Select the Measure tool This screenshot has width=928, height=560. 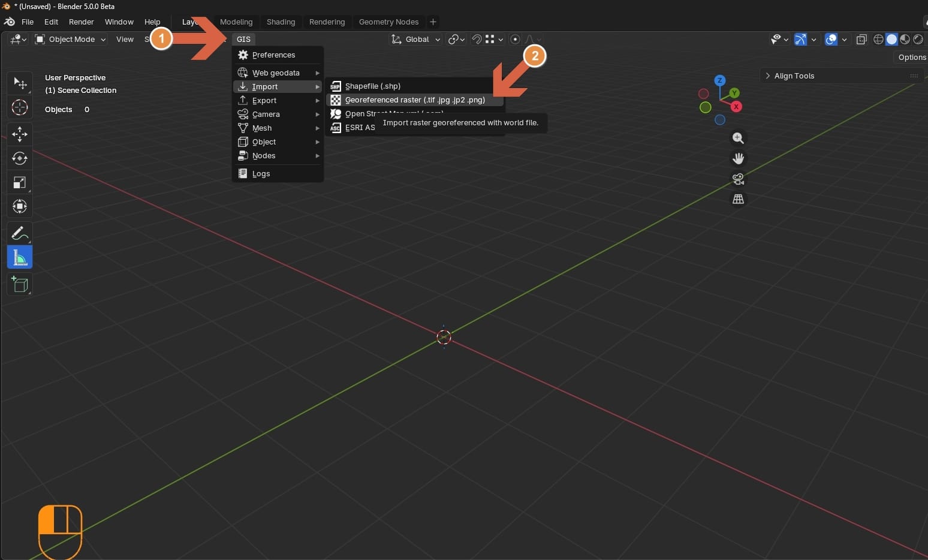coord(20,257)
